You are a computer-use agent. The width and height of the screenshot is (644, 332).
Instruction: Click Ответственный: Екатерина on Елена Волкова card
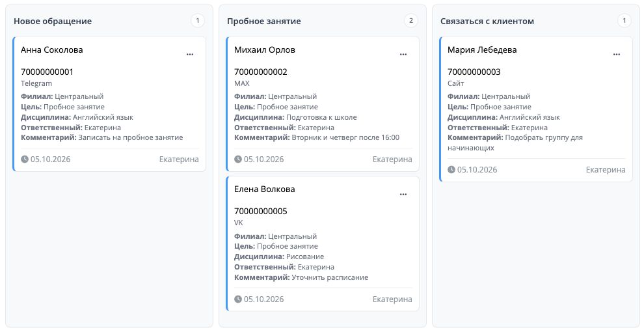(x=284, y=267)
